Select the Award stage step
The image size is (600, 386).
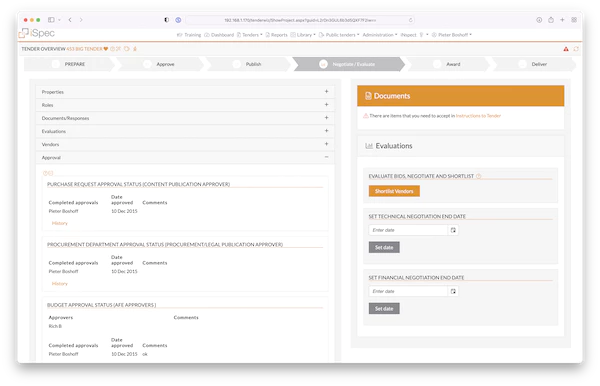pos(447,64)
